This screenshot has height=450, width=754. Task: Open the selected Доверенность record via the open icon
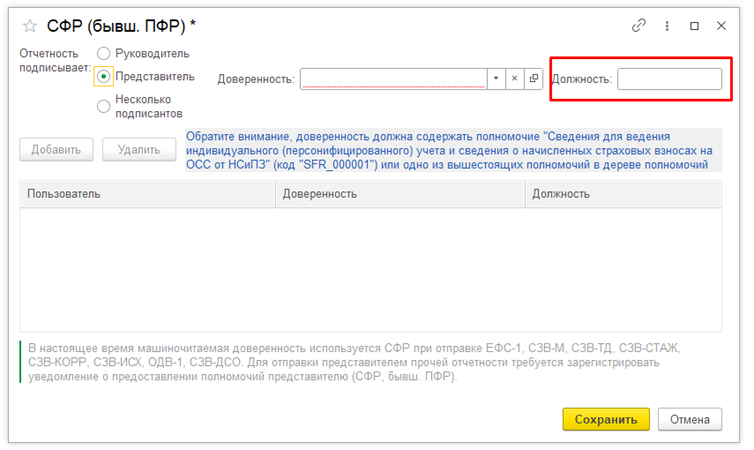click(533, 79)
